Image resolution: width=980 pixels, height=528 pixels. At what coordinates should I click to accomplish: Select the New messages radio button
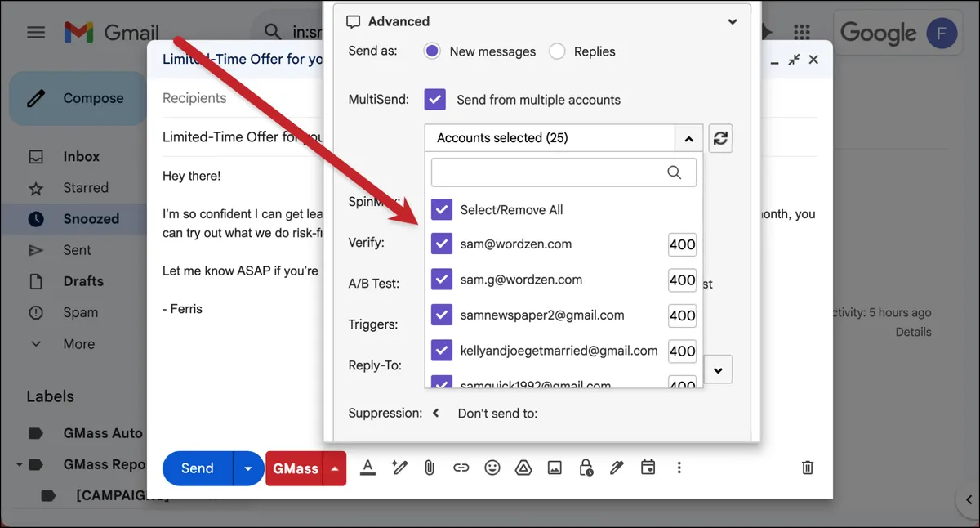click(x=433, y=51)
